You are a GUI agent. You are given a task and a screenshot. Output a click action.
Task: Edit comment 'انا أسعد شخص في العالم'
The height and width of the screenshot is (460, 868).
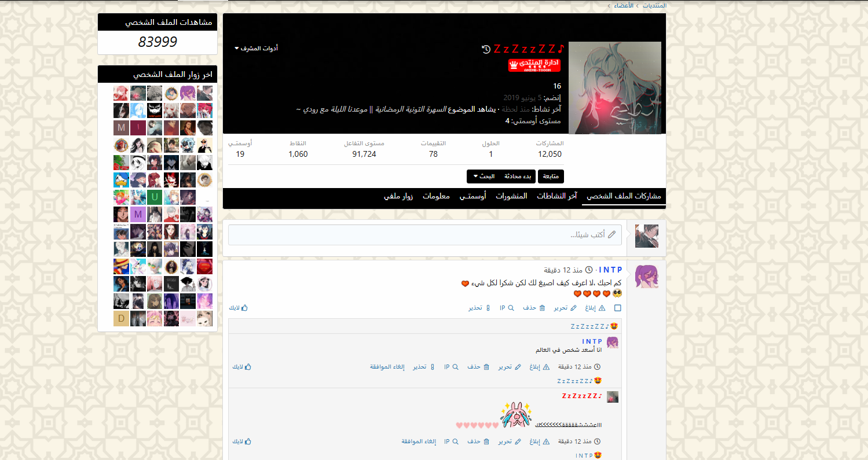510,367
